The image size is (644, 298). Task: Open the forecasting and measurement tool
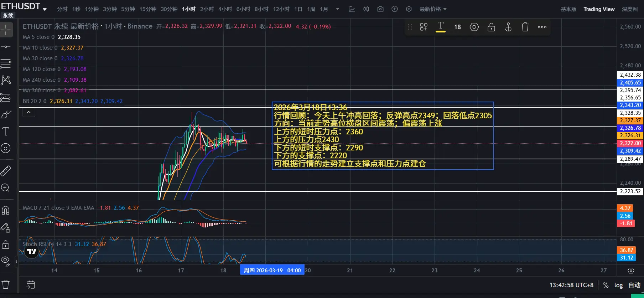click(6, 97)
